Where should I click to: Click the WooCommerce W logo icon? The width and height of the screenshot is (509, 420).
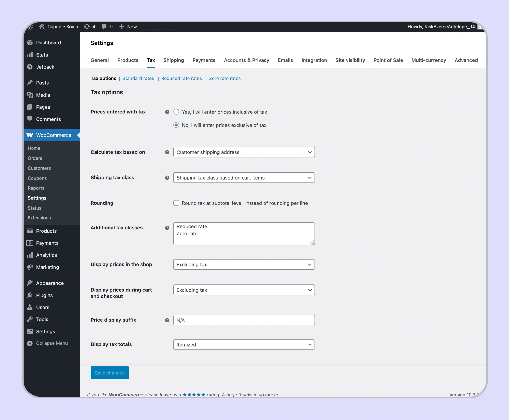coord(30,135)
